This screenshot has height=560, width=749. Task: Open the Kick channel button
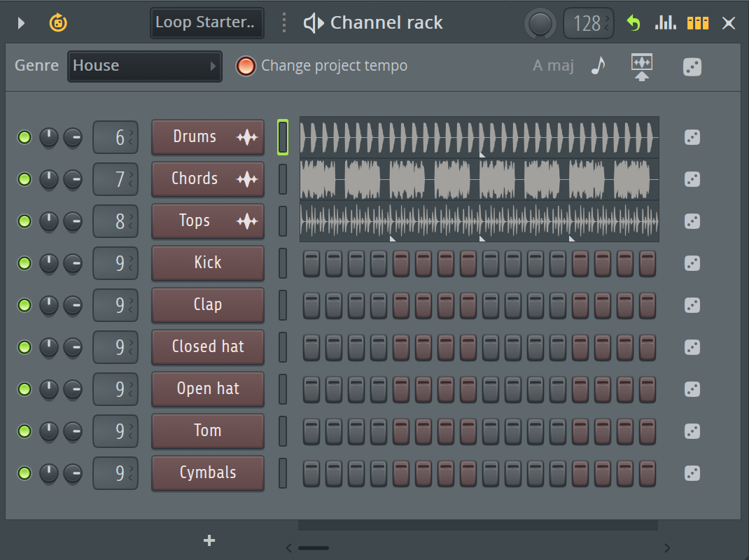pyautogui.click(x=208, y=262)
